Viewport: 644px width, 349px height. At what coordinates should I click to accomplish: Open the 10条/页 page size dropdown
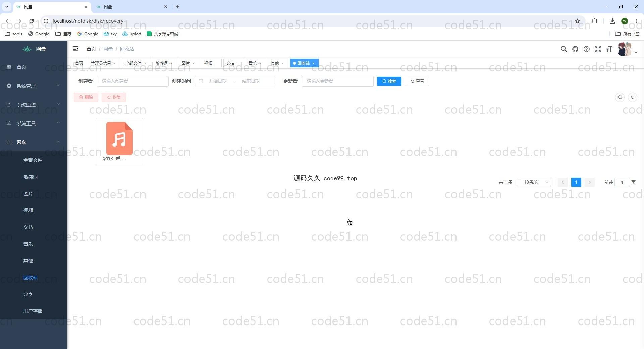point(534,182)
